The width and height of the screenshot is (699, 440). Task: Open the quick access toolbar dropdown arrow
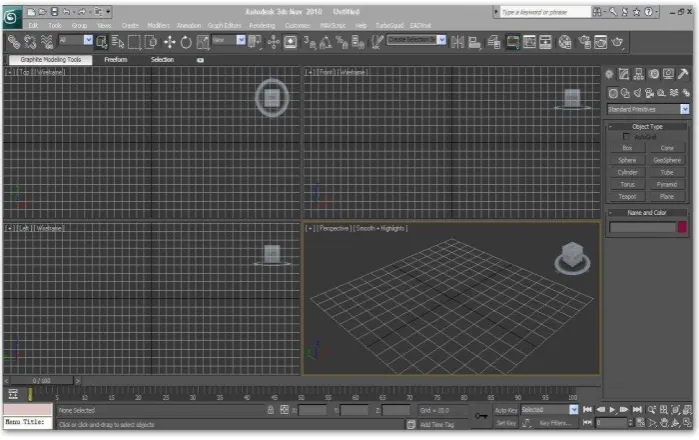tap(108, 12)
